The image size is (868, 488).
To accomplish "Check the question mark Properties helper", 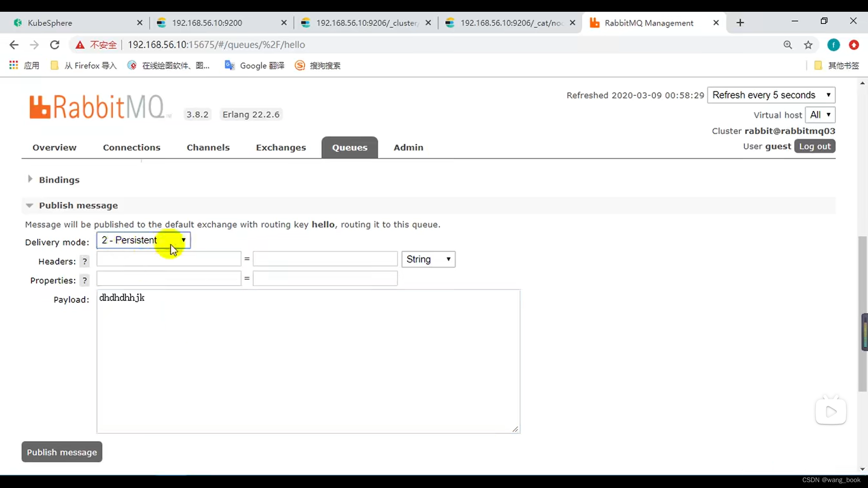I will [x=85, y=280].
